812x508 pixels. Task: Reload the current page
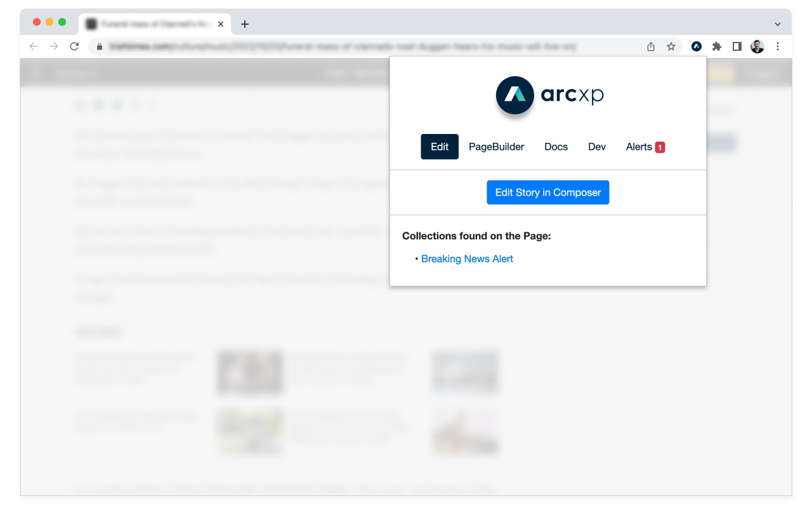coord(74,46)
